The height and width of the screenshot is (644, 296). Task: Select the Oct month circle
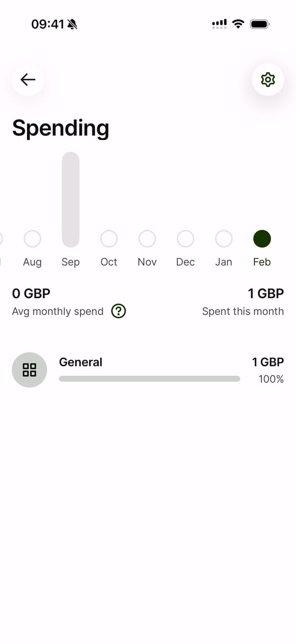tap(109, 239)
